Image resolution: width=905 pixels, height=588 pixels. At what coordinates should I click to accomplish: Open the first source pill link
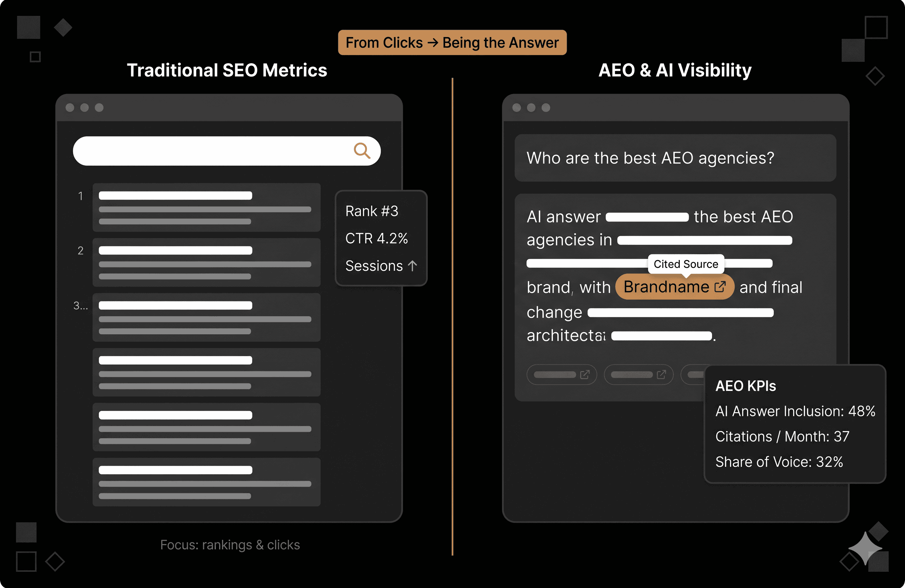(x=562, y=375)
